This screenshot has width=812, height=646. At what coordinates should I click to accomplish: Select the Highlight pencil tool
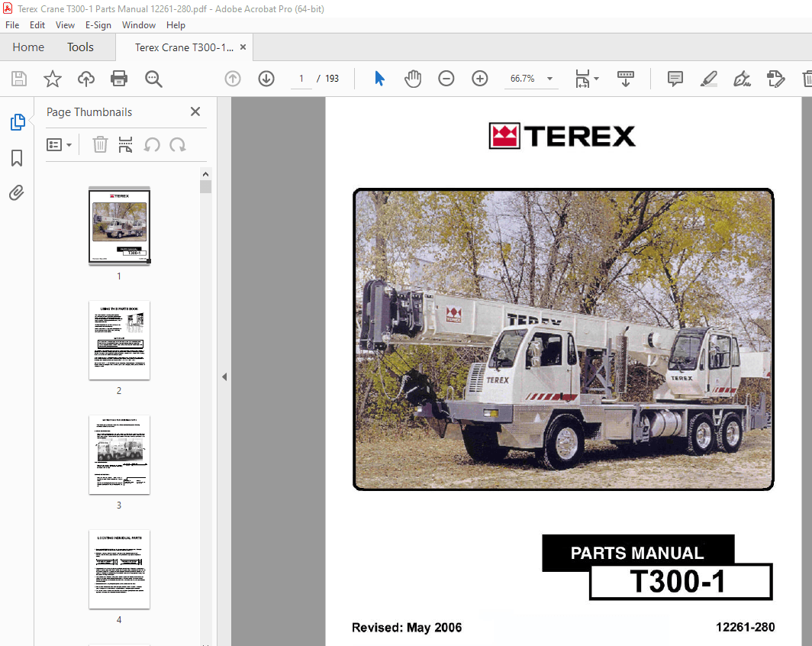click(x=708, y=79)
